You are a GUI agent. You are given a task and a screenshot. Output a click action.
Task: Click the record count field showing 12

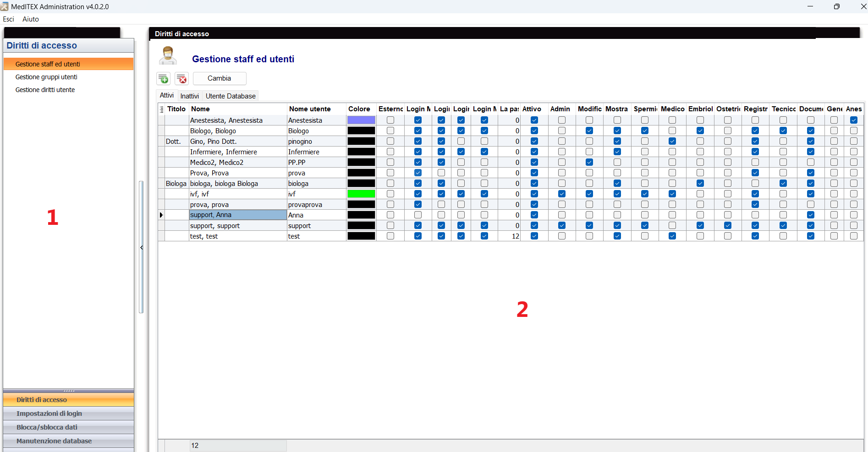pos(238,446)
